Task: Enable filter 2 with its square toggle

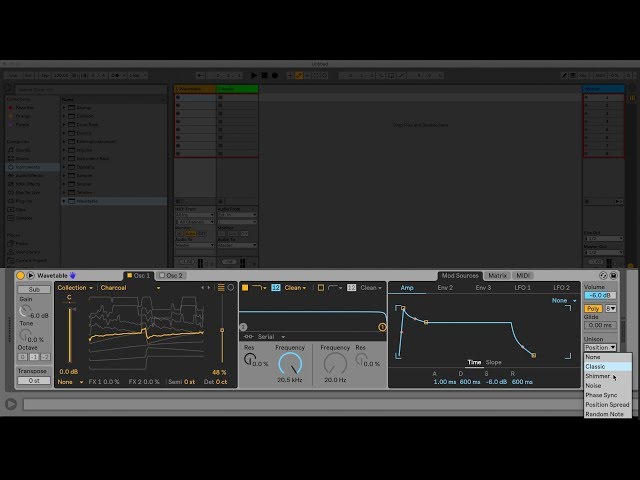Action: coord(321,288)
